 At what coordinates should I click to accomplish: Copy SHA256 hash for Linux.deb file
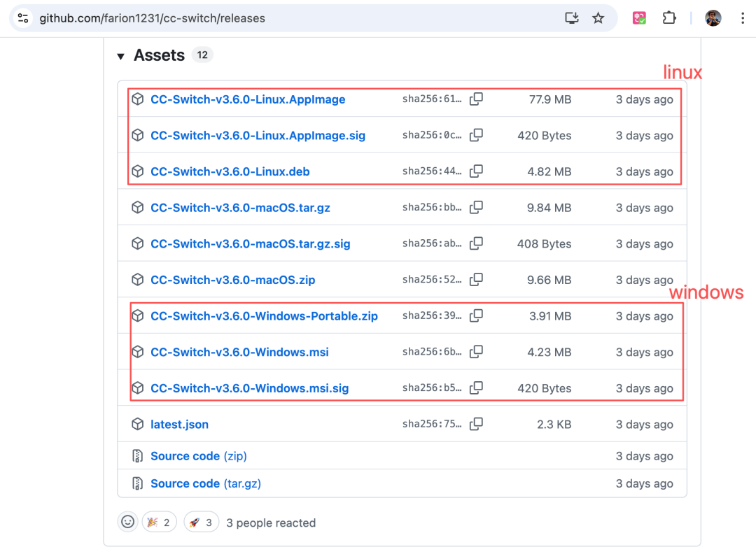[476, 171]
